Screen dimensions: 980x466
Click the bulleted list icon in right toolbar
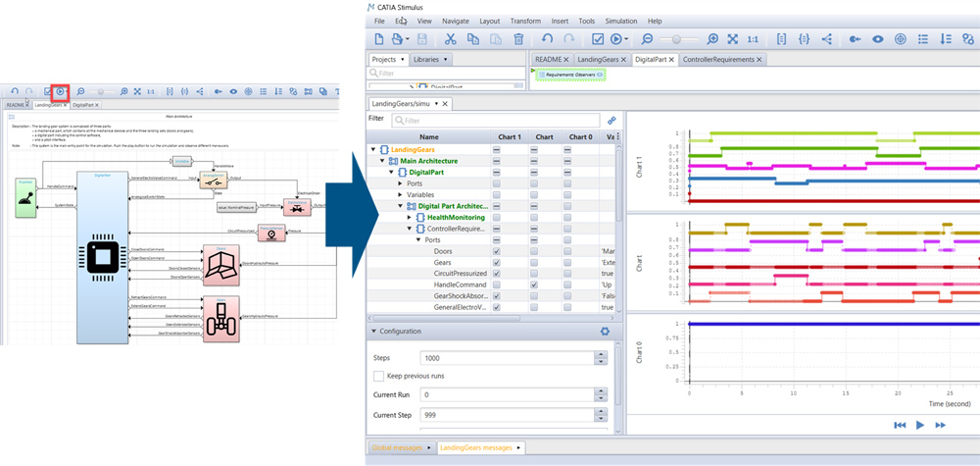click(x=922, y=39)
